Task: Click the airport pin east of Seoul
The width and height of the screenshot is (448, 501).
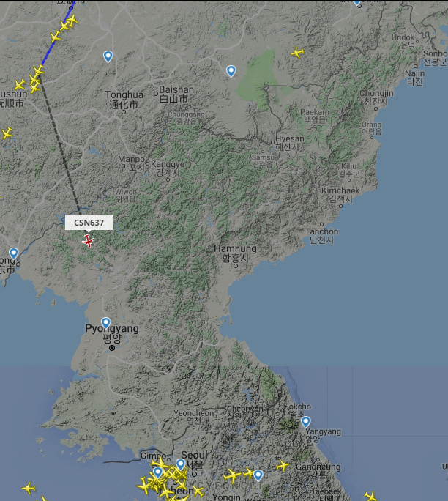Action: point(258,475)
